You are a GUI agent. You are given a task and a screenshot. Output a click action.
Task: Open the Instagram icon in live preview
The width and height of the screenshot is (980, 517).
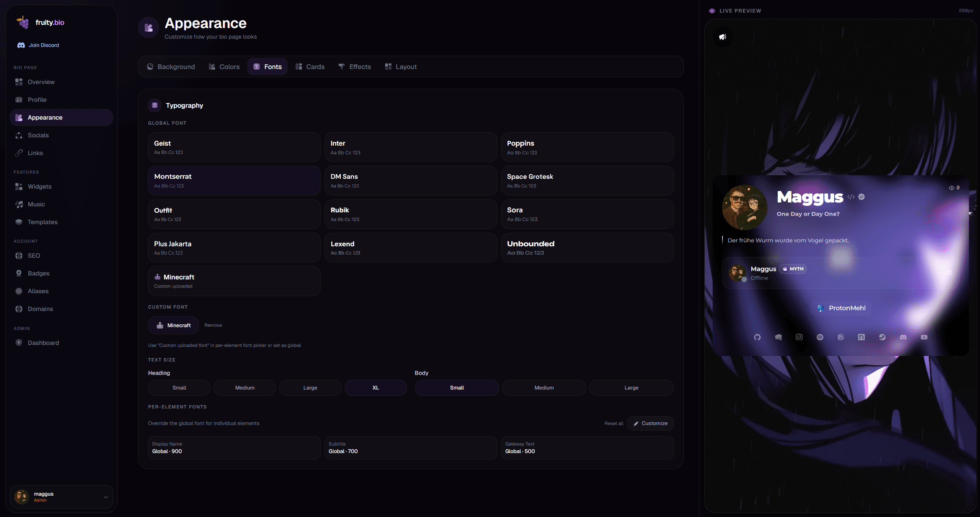tap(799, 337)
